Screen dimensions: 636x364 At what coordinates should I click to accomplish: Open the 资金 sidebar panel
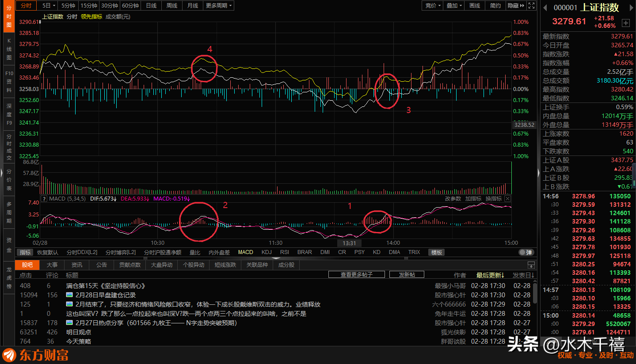point(9,245)
